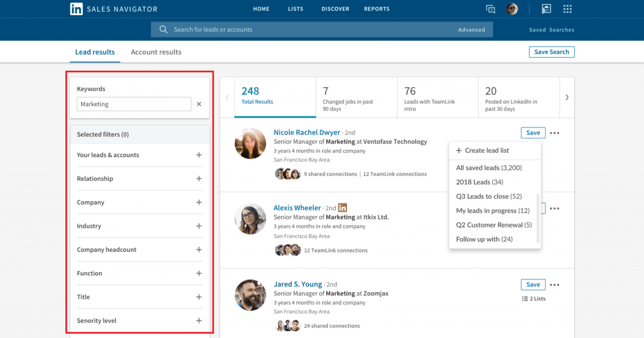The height and width of the screenshot is (338, 644).
Task: Open Alexis Wheeler's profile photo
Action: pyautogui.click(x=250, y=219)
